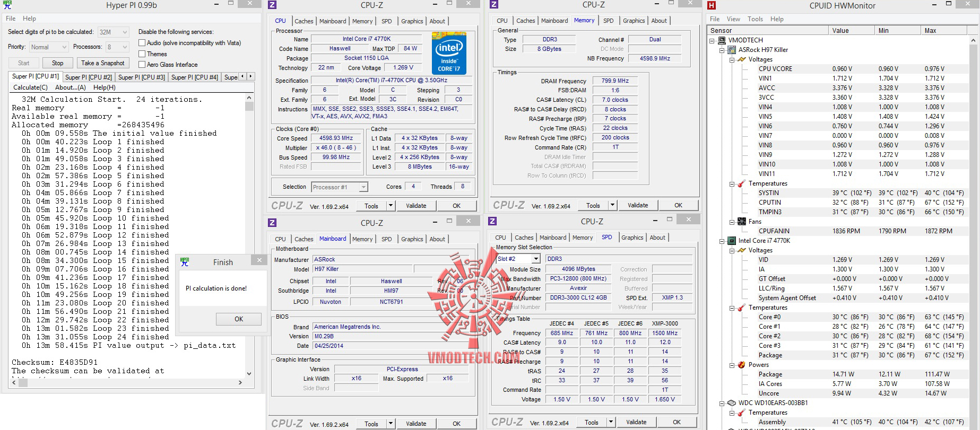Open the Graphics tab in the Memory tab window

point(634,21)
